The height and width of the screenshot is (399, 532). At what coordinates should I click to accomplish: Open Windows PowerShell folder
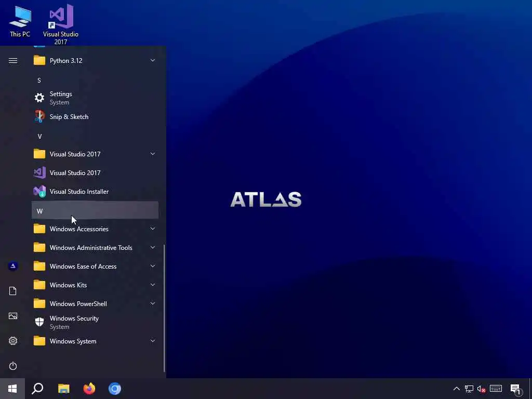coord(95,303)
